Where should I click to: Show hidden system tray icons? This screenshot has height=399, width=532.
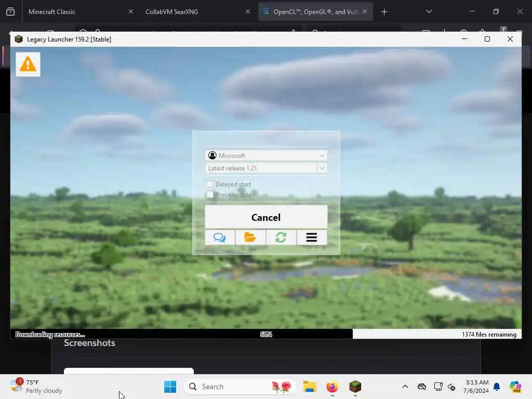[405, 387]
